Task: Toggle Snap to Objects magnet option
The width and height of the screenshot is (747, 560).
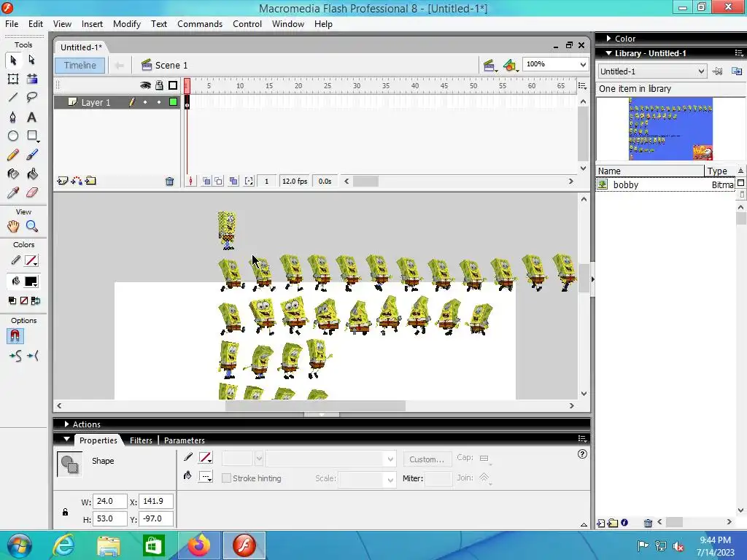Action: [x=15, y=336]
